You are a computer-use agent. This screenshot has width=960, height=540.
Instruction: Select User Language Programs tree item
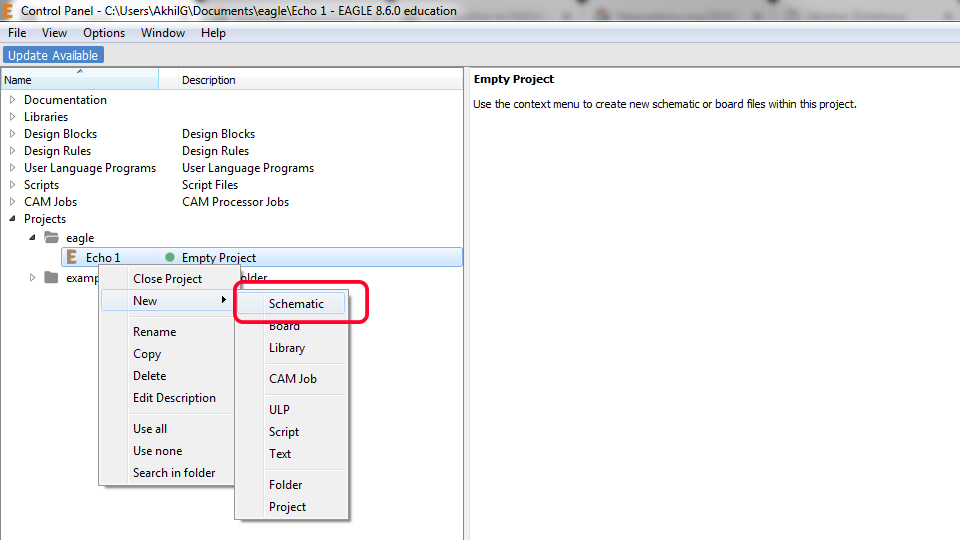tap(90, 168)
